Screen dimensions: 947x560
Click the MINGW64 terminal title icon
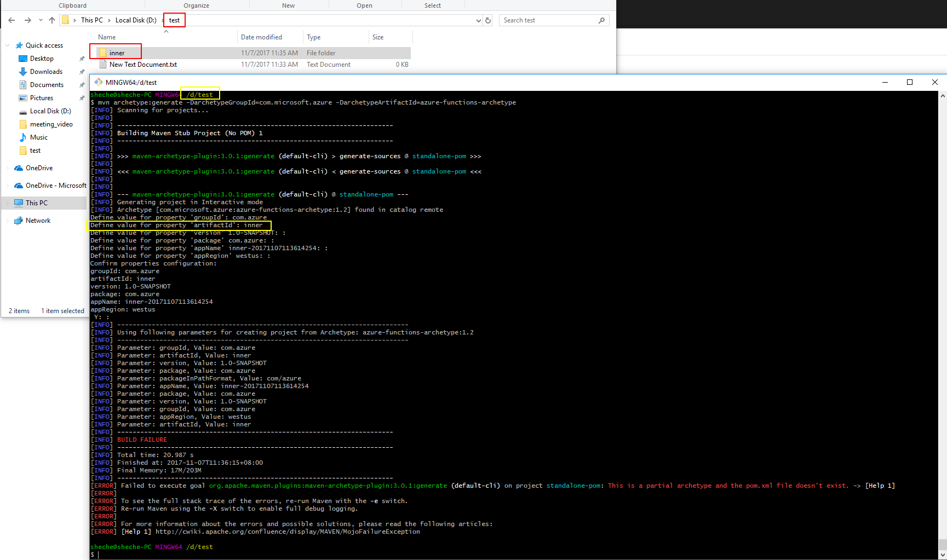click(x=99, y=82)
